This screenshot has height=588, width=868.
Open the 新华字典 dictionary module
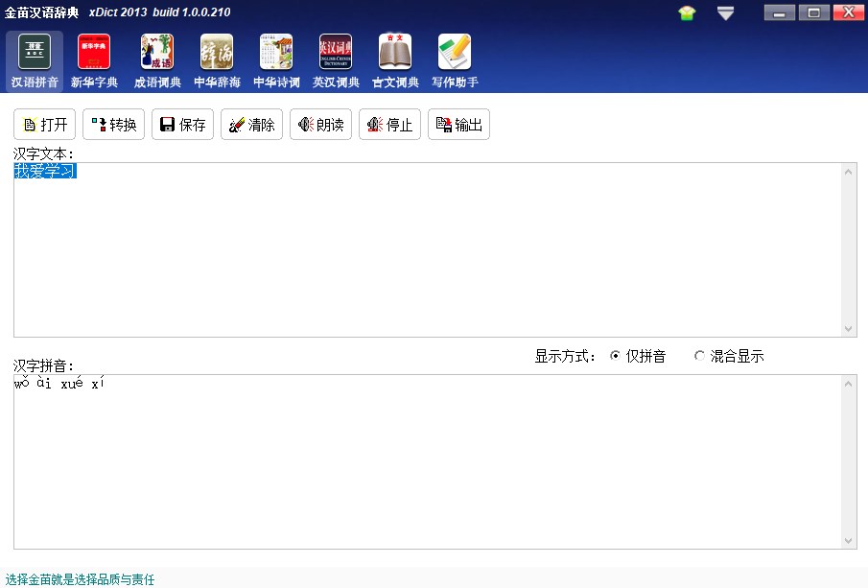(94, 60)
